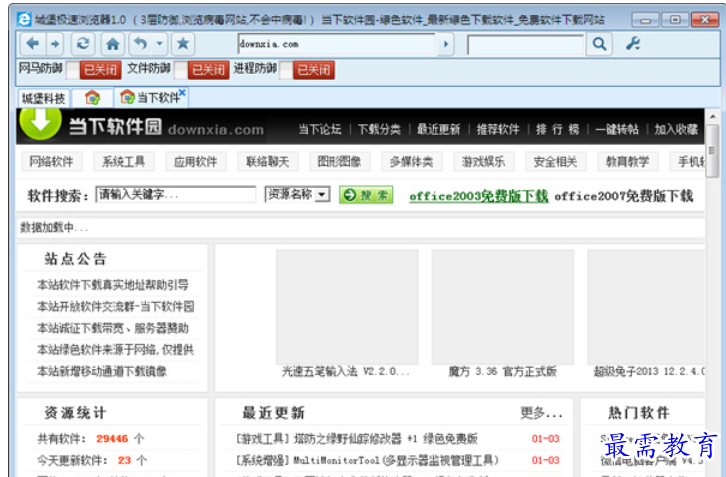Click the 光速五笔输入法 thumbnail image

[x=347, y=307]
